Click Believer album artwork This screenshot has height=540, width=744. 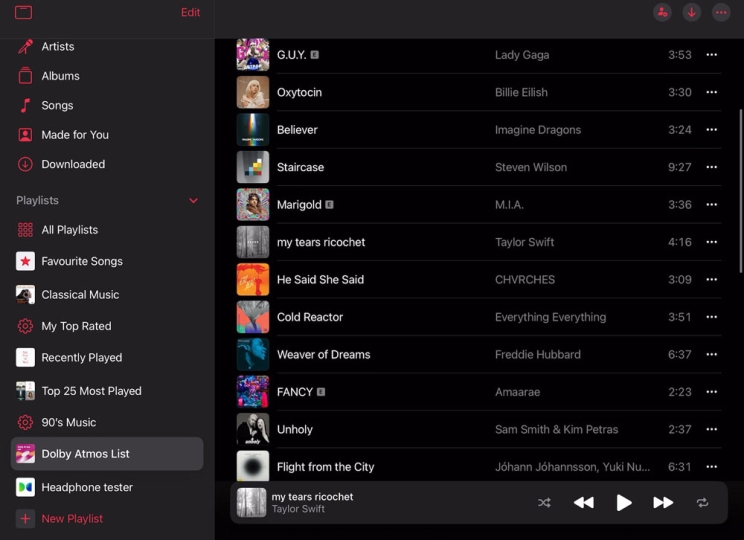253,130
